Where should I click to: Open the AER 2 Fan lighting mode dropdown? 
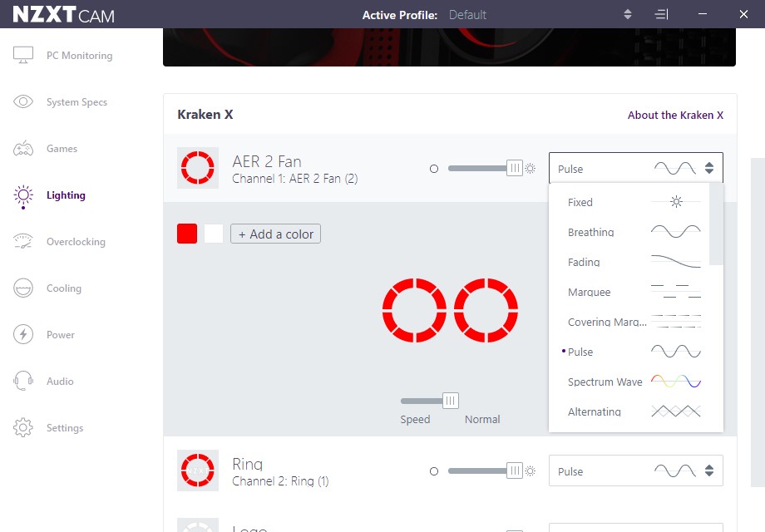tap(636, 168)
